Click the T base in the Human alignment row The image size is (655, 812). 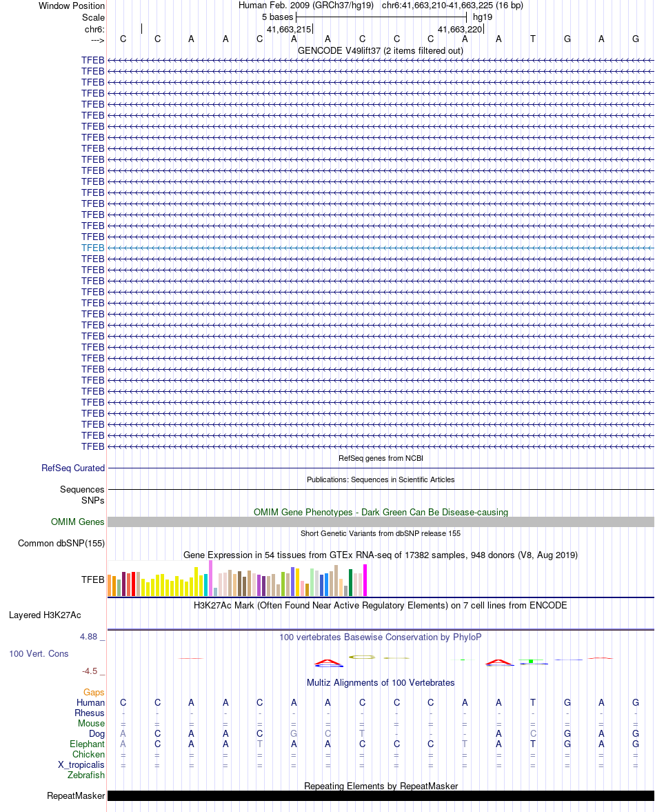[x=533, y=703]
